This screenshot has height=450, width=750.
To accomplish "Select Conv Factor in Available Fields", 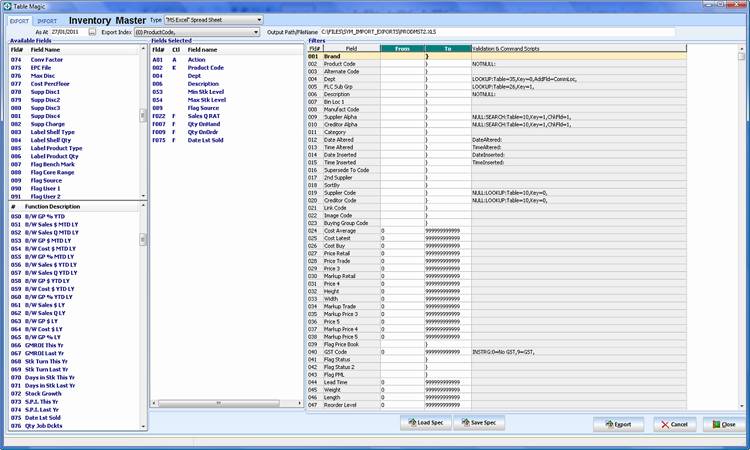I will 46,60.
